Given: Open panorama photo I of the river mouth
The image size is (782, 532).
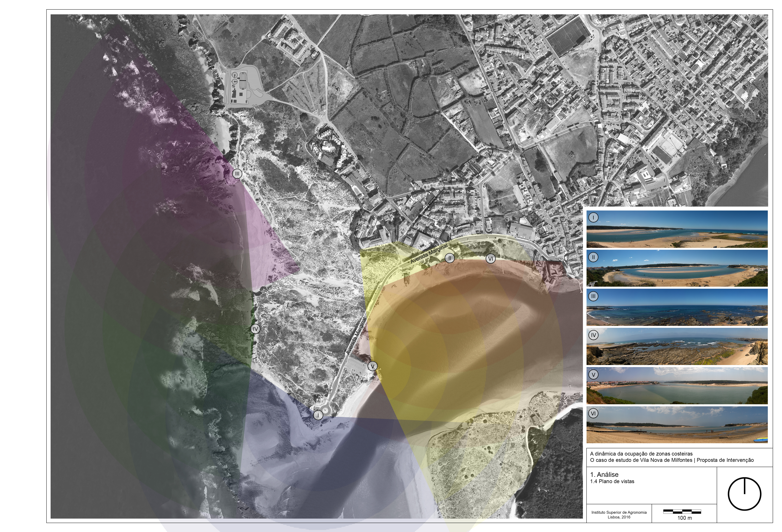Looking at the screenshot, I should point(677,229).
